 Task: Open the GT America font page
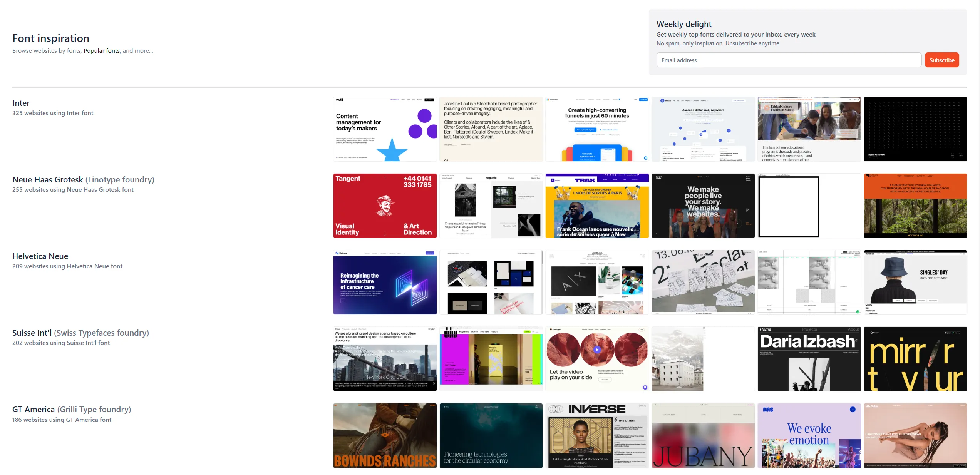tap(33, 409)
